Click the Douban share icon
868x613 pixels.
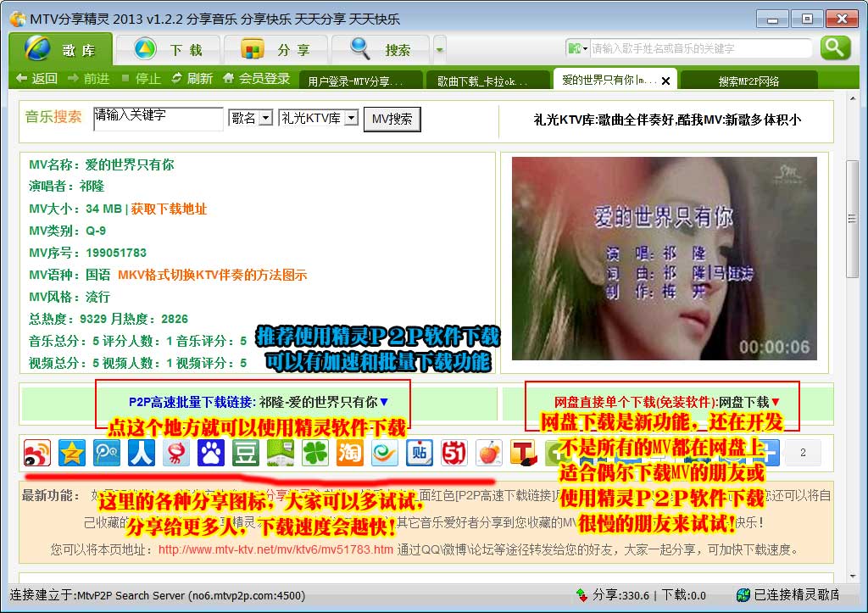point(246,453)
